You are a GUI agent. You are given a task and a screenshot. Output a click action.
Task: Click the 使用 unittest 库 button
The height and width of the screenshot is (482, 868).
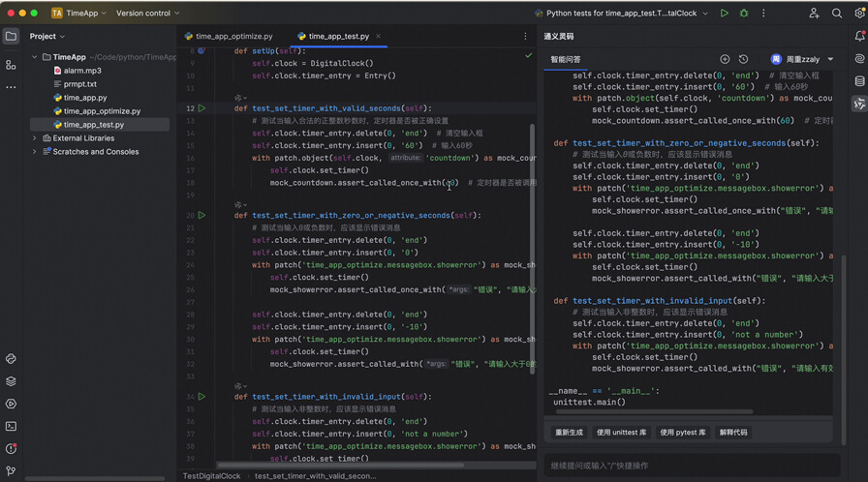(x=621, y=433)
